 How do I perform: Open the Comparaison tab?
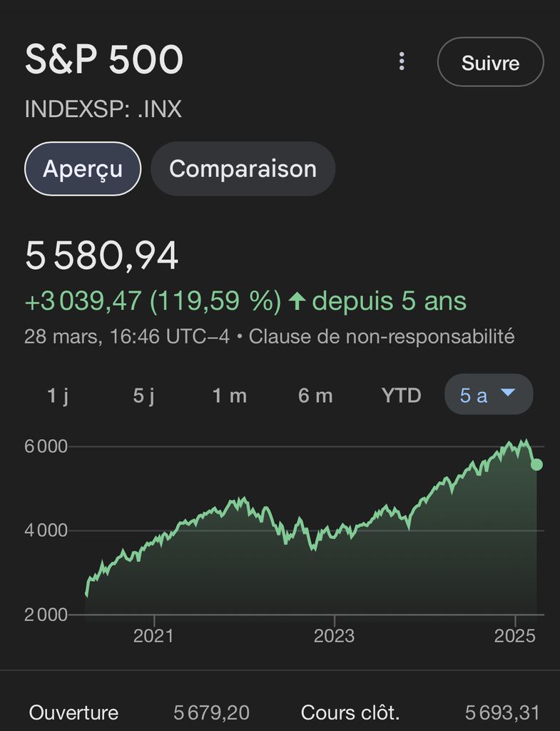243,169
